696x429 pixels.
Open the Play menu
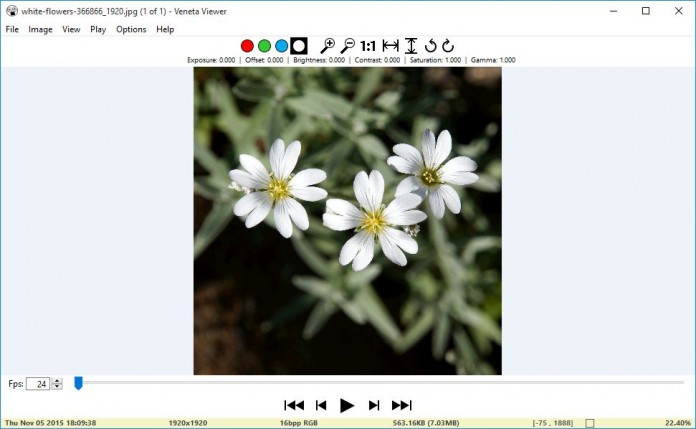click(x=98, y=29)
